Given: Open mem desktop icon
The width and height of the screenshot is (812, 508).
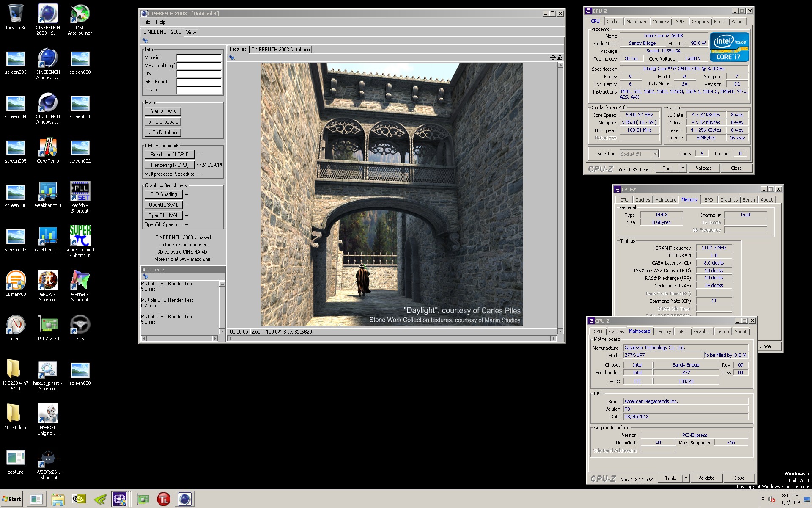Looking at the screenshot, I should (x=16, y=329).
